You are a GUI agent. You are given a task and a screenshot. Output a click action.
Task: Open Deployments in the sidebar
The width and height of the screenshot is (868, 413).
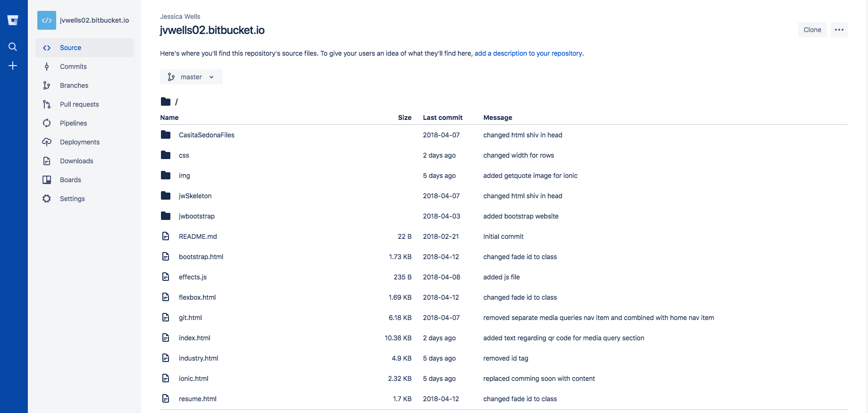click(84, 142)
